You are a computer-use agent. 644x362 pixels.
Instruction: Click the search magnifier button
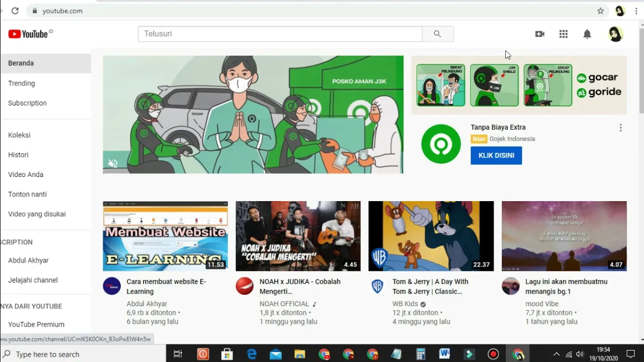437,34
